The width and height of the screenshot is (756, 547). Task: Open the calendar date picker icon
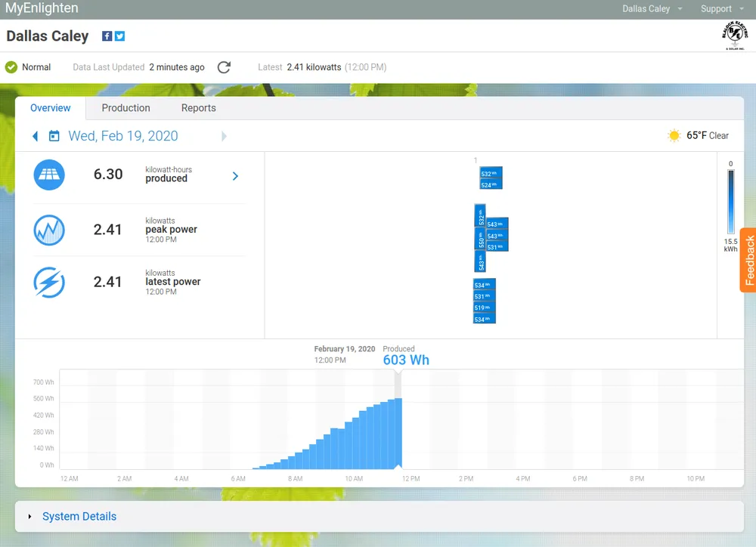(x=54, y=136)
